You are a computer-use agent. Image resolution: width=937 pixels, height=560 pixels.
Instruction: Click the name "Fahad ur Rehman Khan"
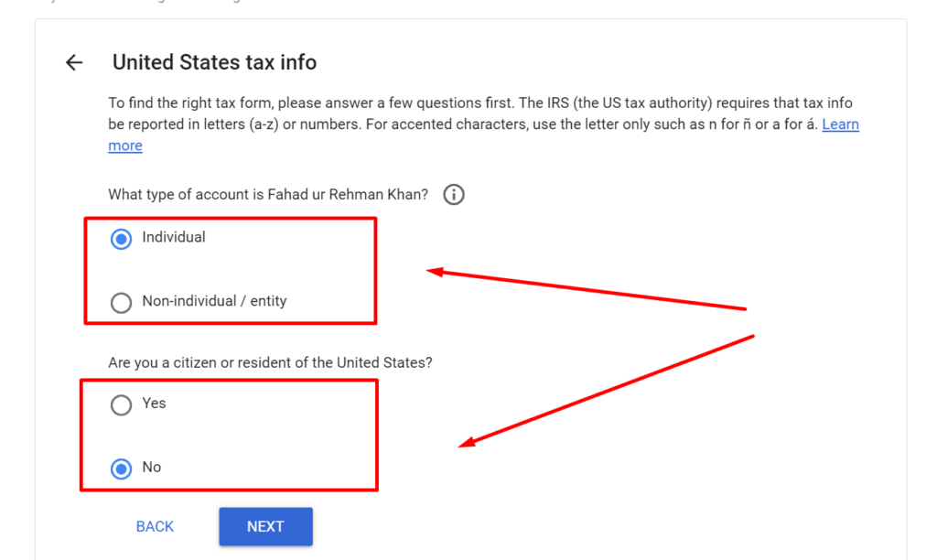348,195
